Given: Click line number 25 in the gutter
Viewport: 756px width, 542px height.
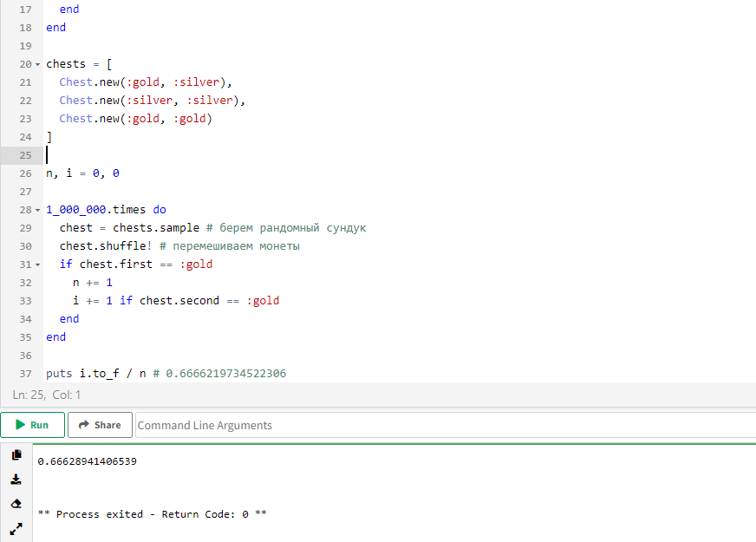Looking at the screenshot, I should pyautogui.click(x=24, y=155).
